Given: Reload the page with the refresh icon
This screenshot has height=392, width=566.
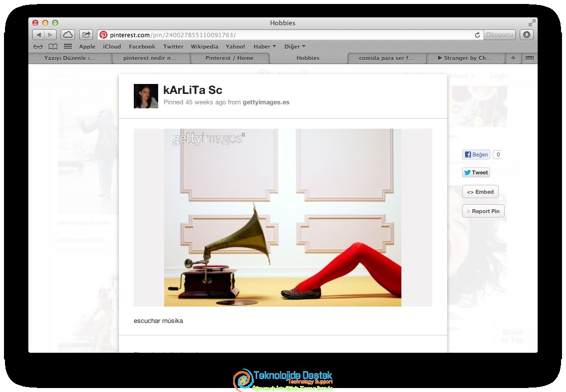Looking at the screenshot, I should click(477, 35).
